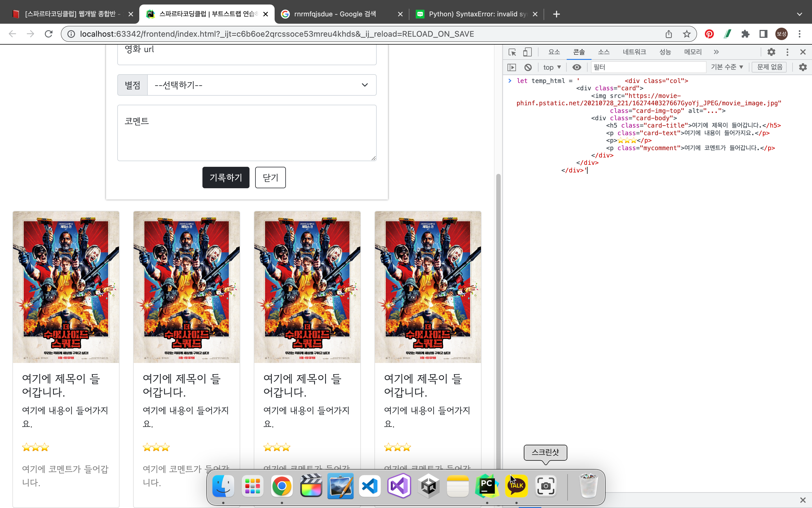Click the first movie poster image
Viewport: 812px width, 508px height.
(x=66, y=287)
